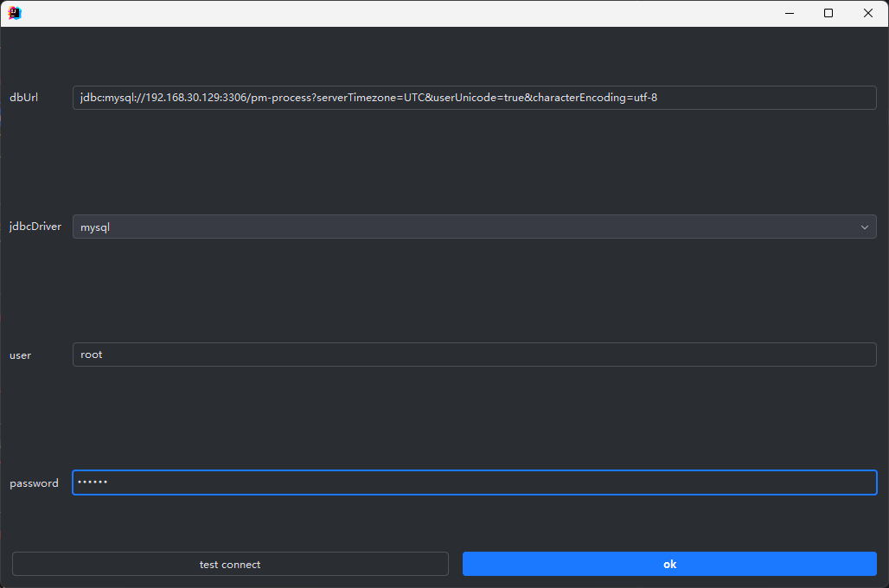Click the X close icon
The image size is (889, 588).
[867, 13]
